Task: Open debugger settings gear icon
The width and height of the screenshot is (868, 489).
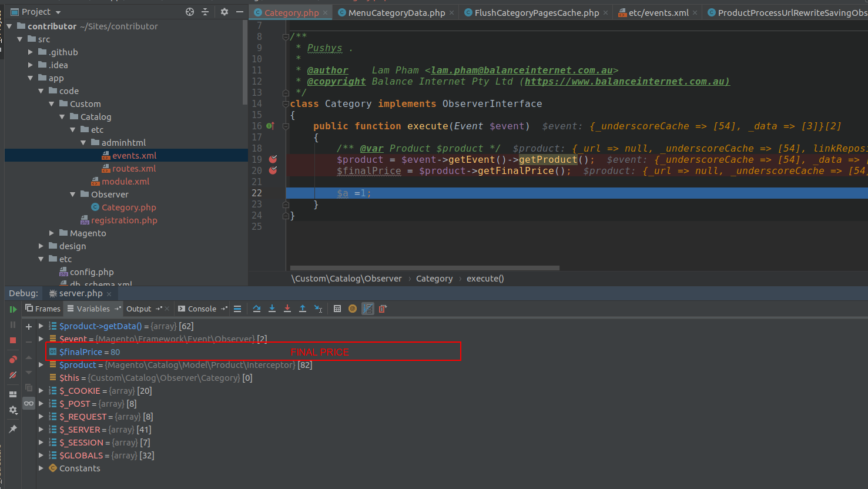Action: pyautogui.click(x=13, y=410)
